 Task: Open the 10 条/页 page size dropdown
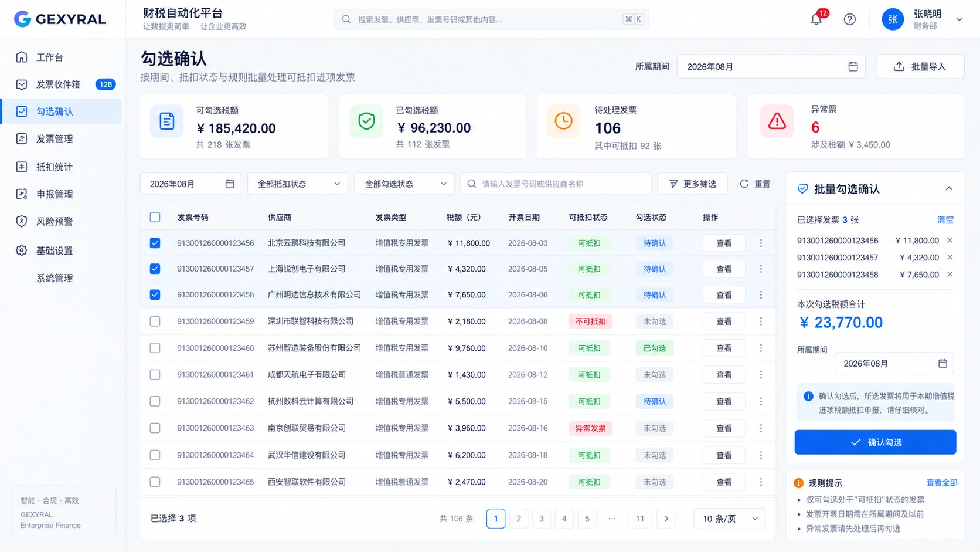coord(729,519)
